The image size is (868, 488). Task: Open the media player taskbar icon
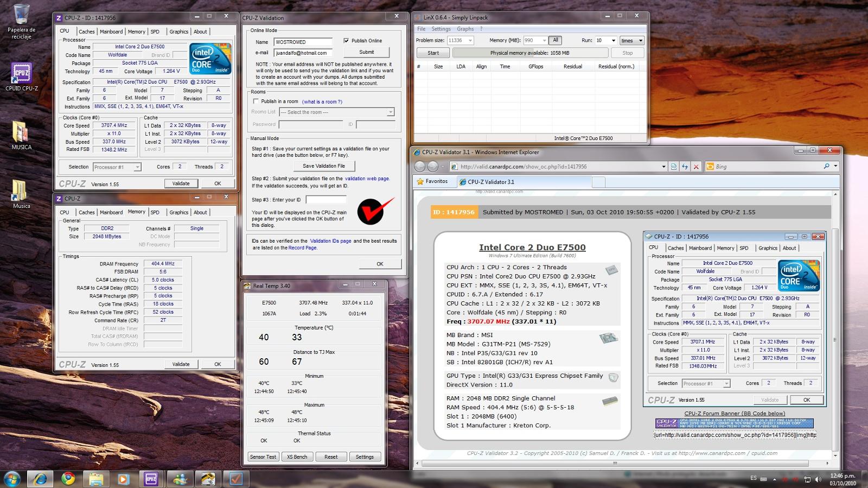[x=124, y=479]
